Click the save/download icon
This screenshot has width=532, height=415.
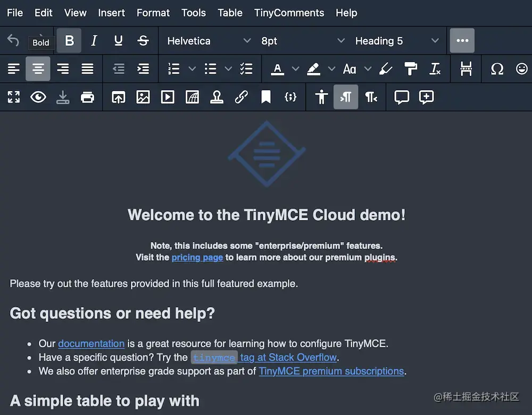[x=63, y=97]
